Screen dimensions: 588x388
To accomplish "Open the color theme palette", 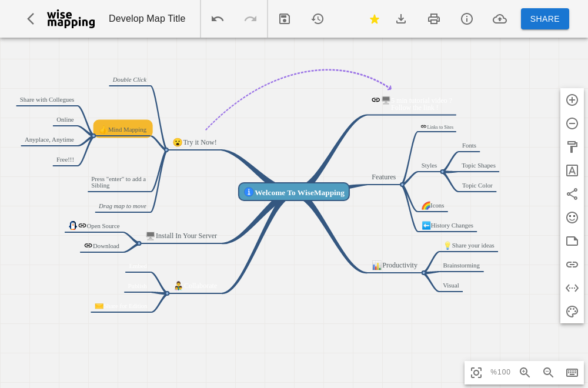I will coord(572,312).
